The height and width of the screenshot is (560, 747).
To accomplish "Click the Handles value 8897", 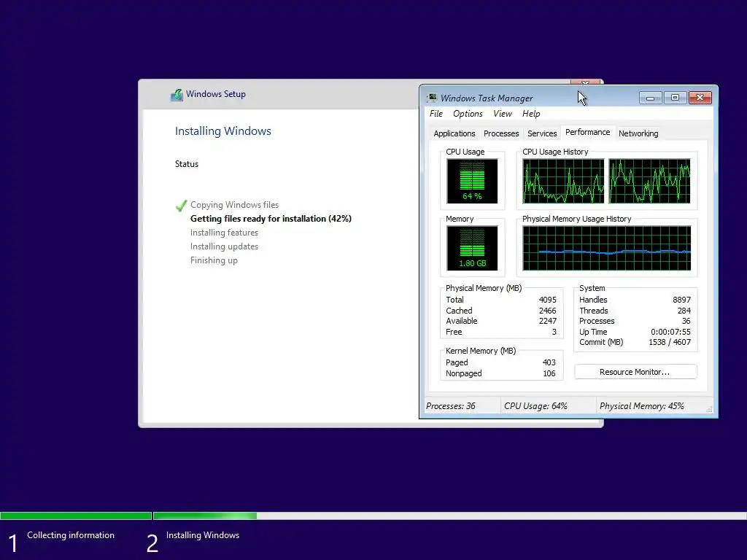I will tap(681, 300).
